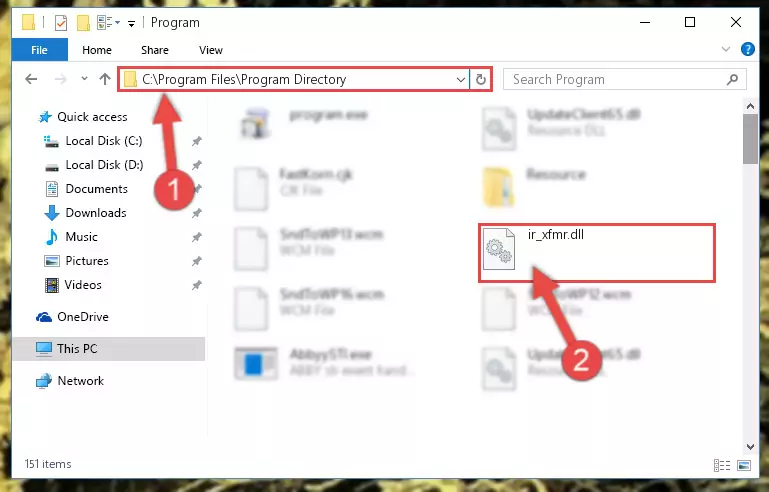Open Music folder in sidebar
Viewport: 769px width, 492px height.
coord(81,237)
